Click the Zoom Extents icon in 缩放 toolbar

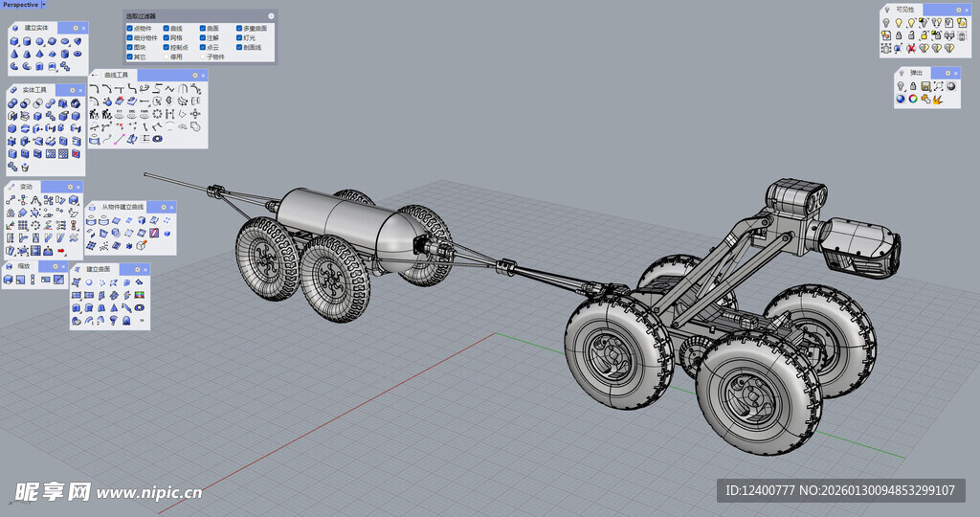[10, 280]
